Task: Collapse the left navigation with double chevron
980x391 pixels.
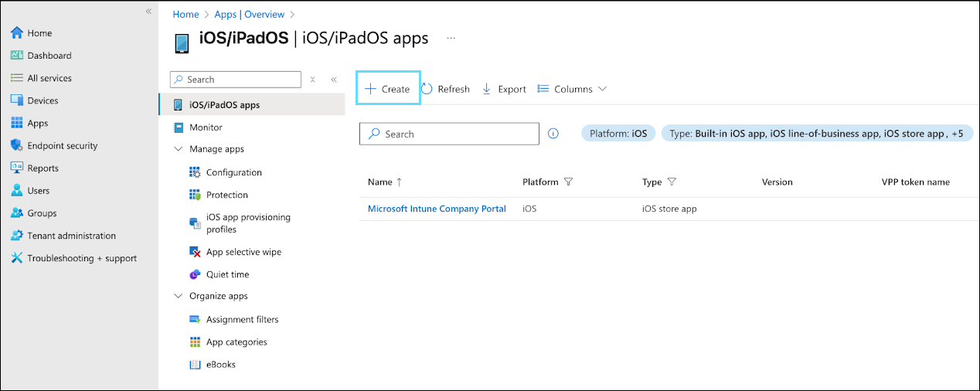Action: (148, 12)
